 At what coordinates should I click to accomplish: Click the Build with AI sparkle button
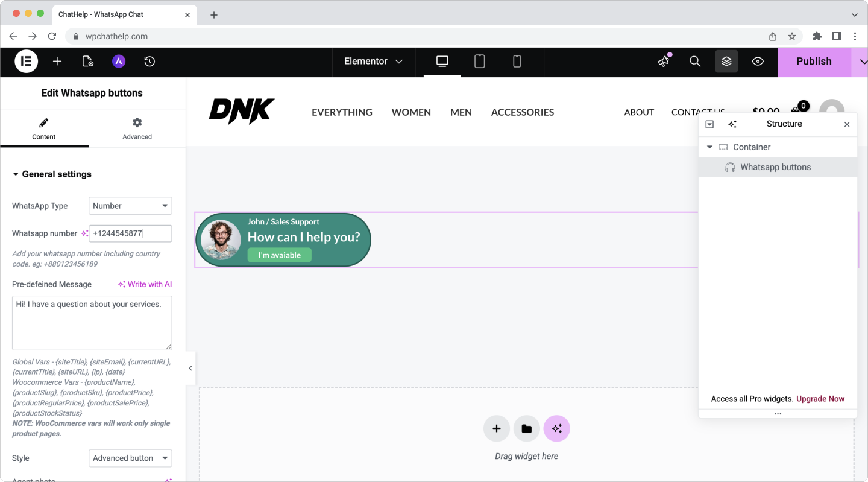[x=557, y=428]
